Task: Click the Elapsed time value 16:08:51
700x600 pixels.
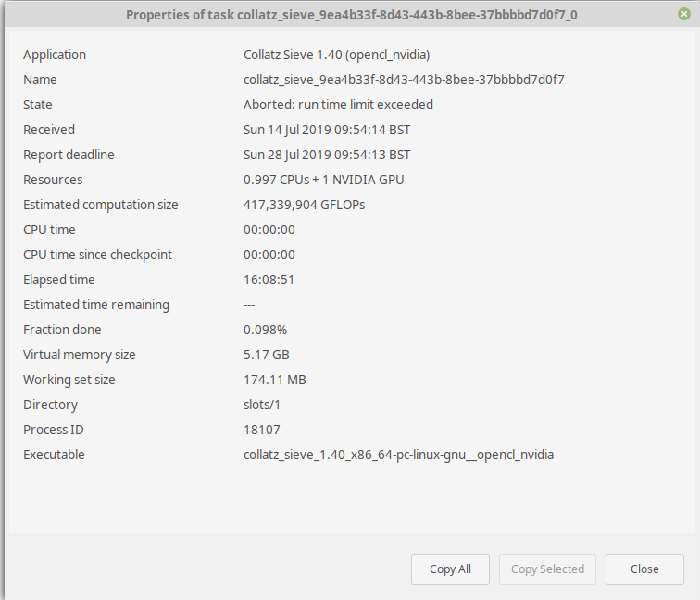Action: pyautogui.click(x=269, y=280)
